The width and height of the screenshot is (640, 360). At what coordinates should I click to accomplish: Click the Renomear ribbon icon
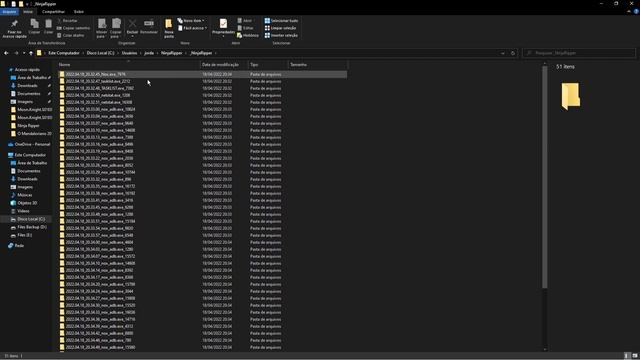click(149, 27)
